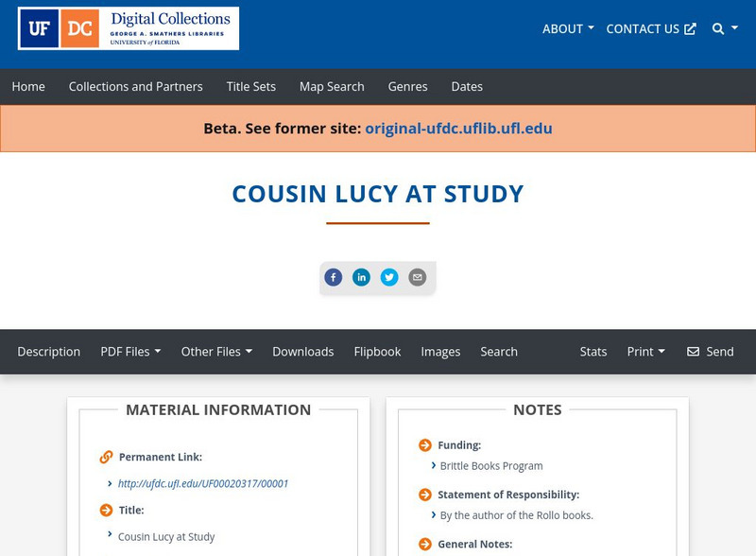Viewport: 756px width, 556px height.
Task: Open the Images tab
Action: pos(440,352)
